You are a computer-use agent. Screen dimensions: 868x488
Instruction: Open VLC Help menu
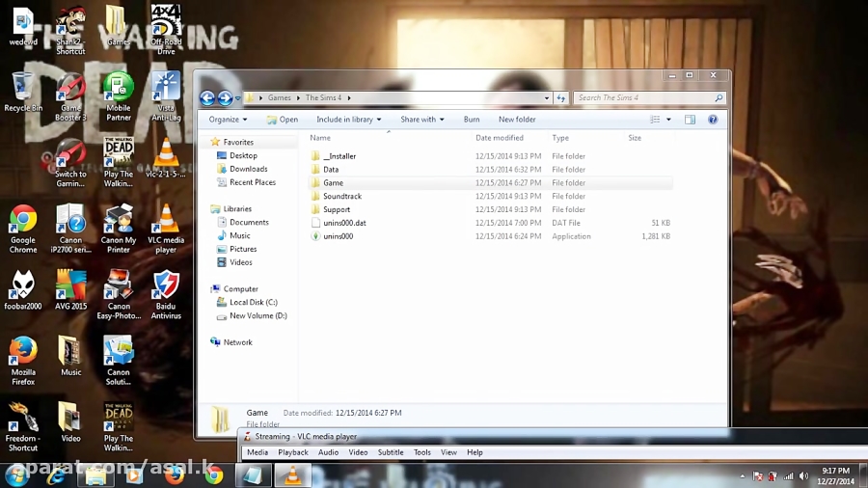click(475, 452)
